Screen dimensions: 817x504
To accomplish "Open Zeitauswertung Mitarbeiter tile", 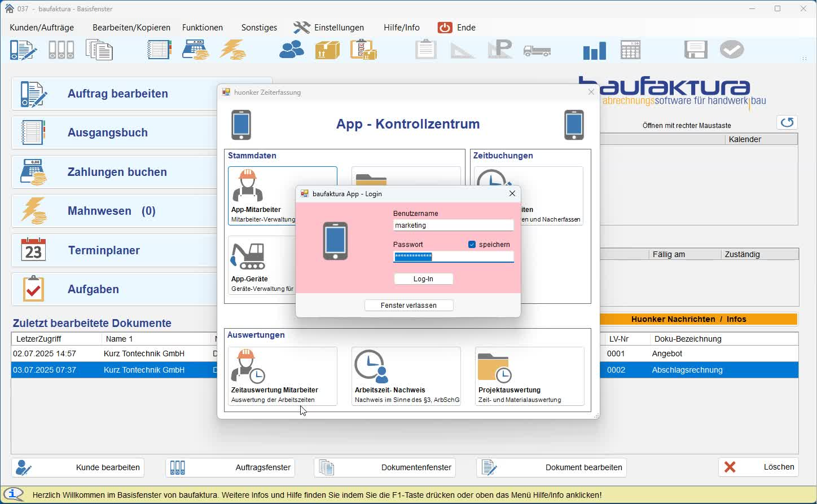I will (283, 376).
